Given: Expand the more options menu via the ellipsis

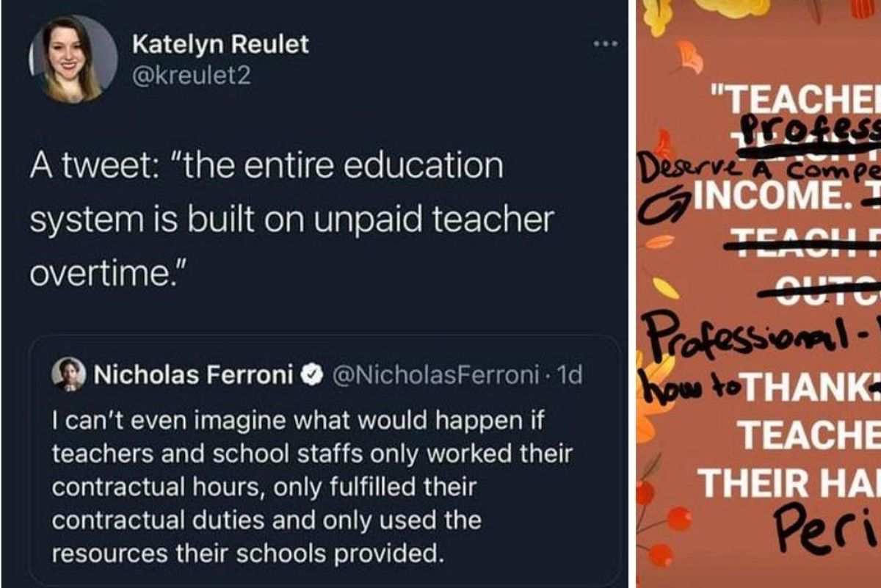Looking at the screenshot, I should point(603,44).
